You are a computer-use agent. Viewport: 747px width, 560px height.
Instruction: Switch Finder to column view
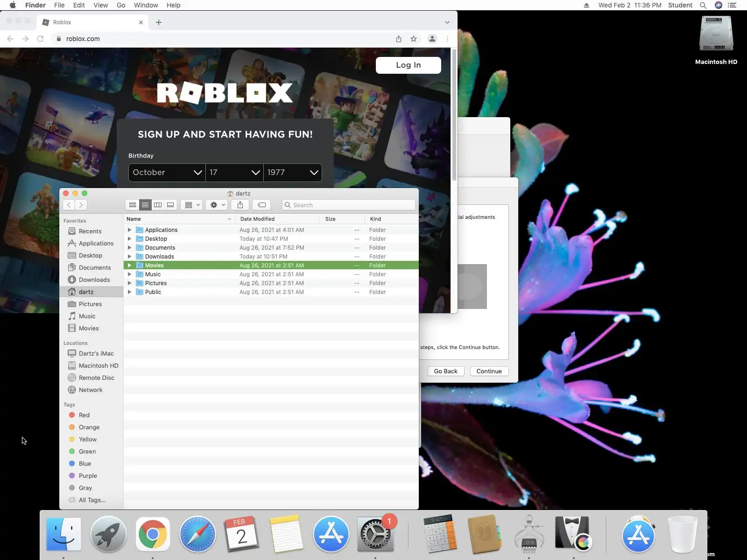(x=158, y=205)
